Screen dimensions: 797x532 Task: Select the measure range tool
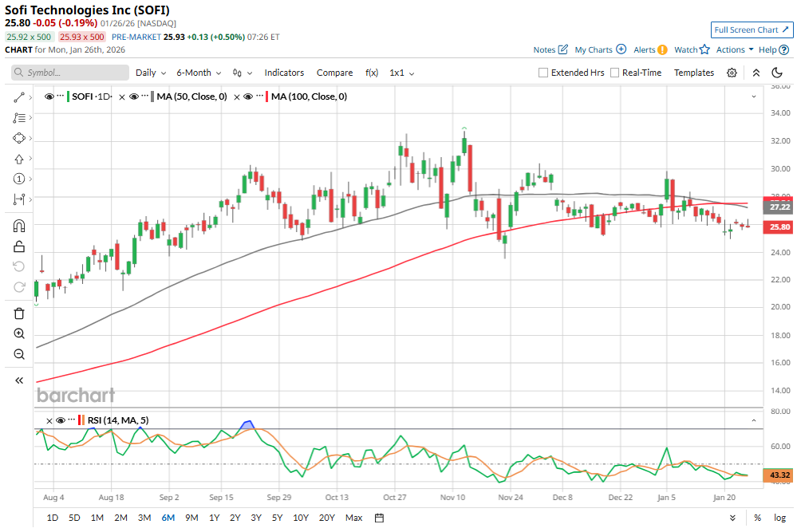19,199
